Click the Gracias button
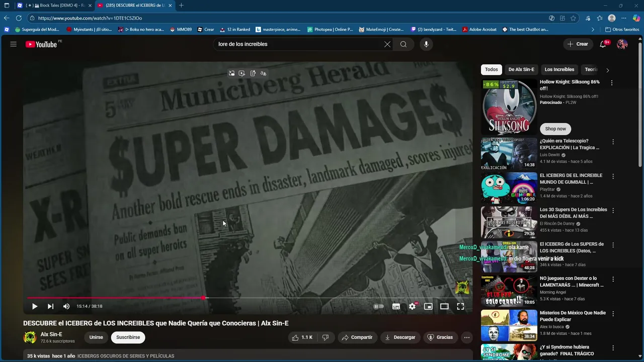The height and width of the screenshot is (362, 644). 440,337
